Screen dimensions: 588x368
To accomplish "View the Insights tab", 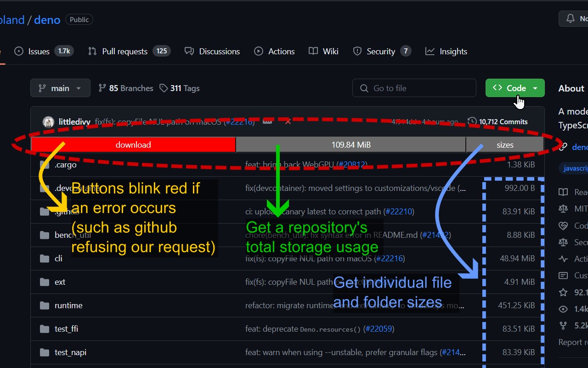I will pyautogui.click(x=447, y=51).
